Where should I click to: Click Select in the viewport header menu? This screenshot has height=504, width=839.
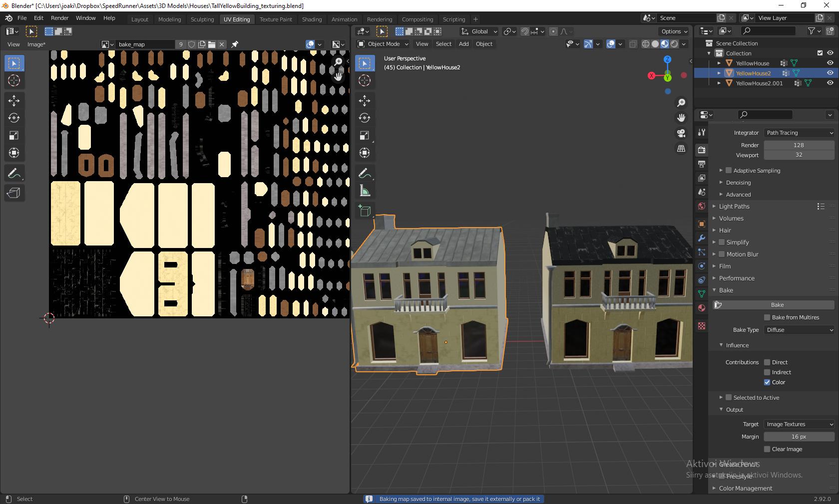pos(443,44)
